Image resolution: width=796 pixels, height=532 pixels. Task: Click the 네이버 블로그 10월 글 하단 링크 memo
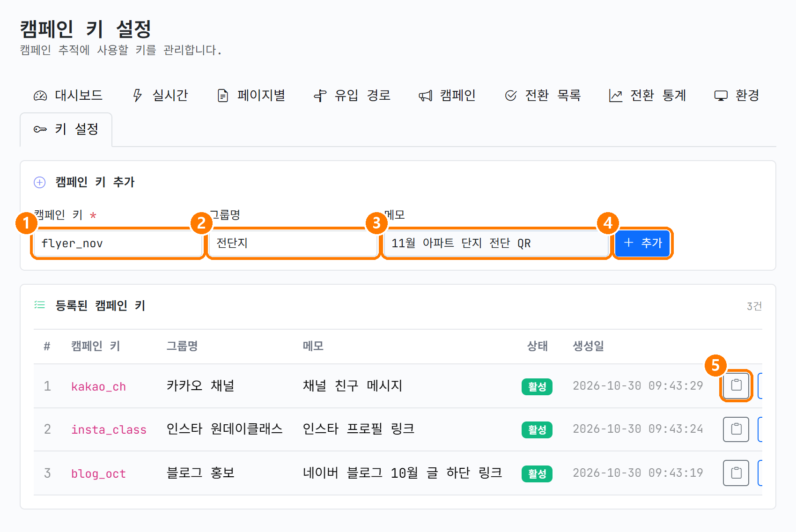pos(403,473)
